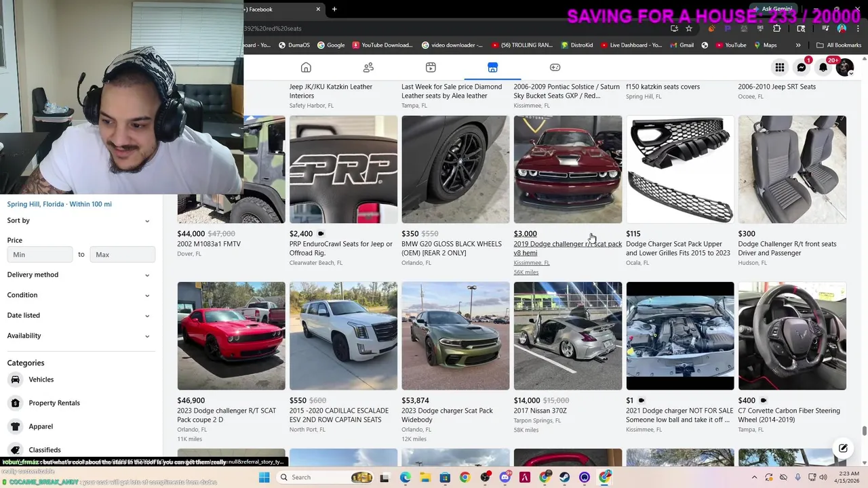Image resolution: width=868 pixels, height=488 pixels.
Task: Open the Apparel category link
Action: point(41,426)
